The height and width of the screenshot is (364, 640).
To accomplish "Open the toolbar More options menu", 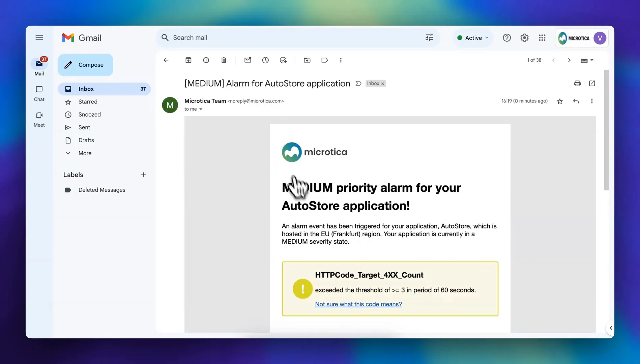I will pos(341,60).
